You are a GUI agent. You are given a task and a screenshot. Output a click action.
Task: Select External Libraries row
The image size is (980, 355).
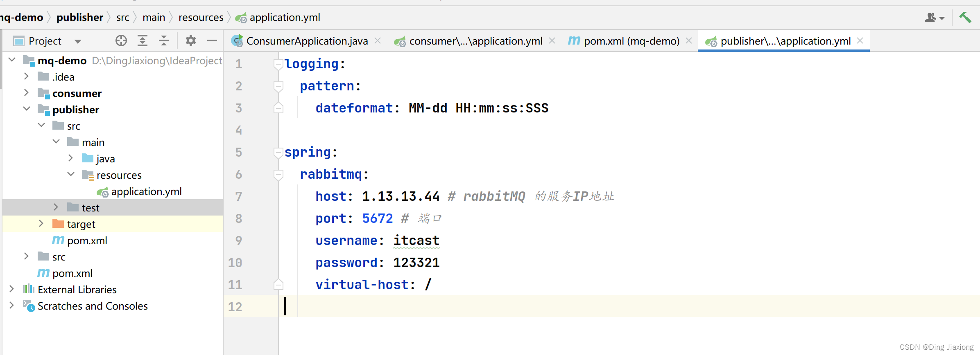(x=113, y=289)
